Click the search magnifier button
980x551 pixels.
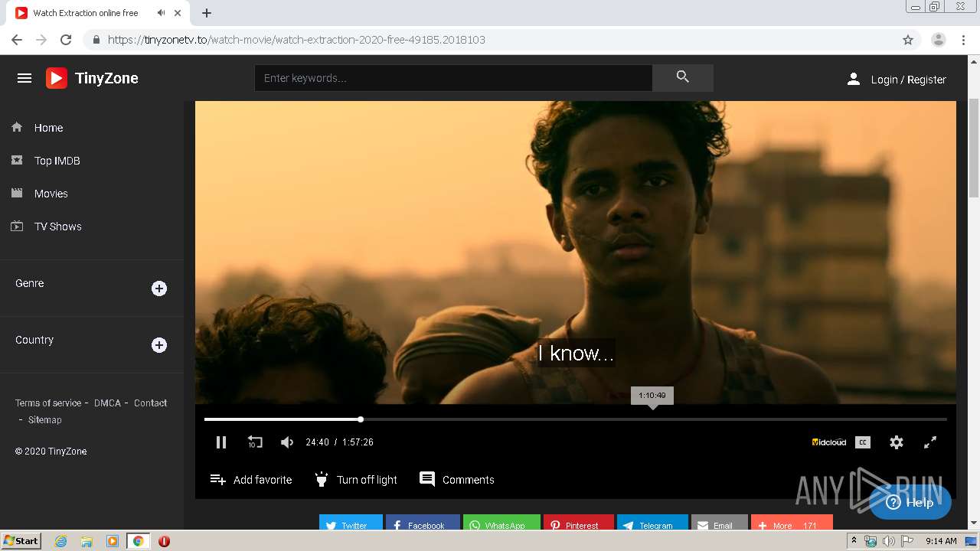(683, 77)
